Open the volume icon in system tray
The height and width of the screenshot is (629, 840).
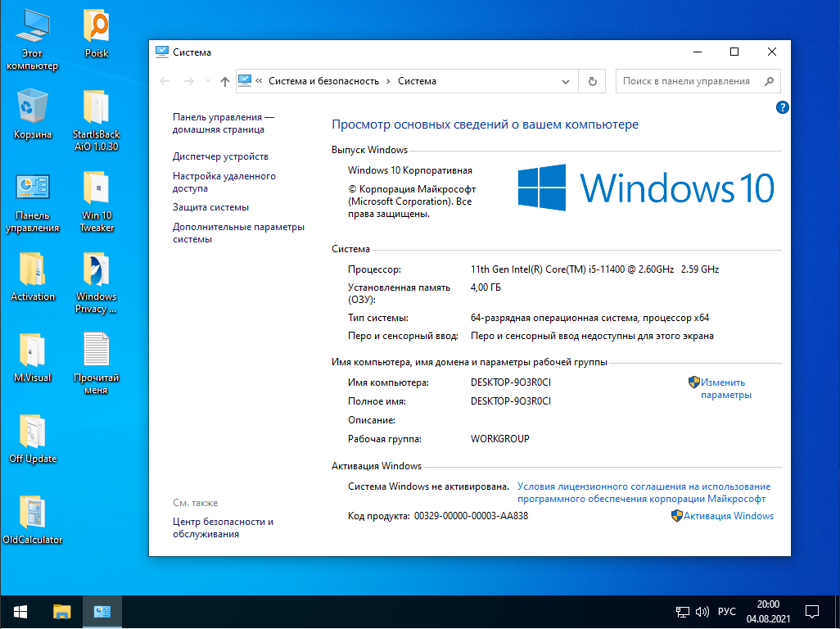(x=702, y=612)
